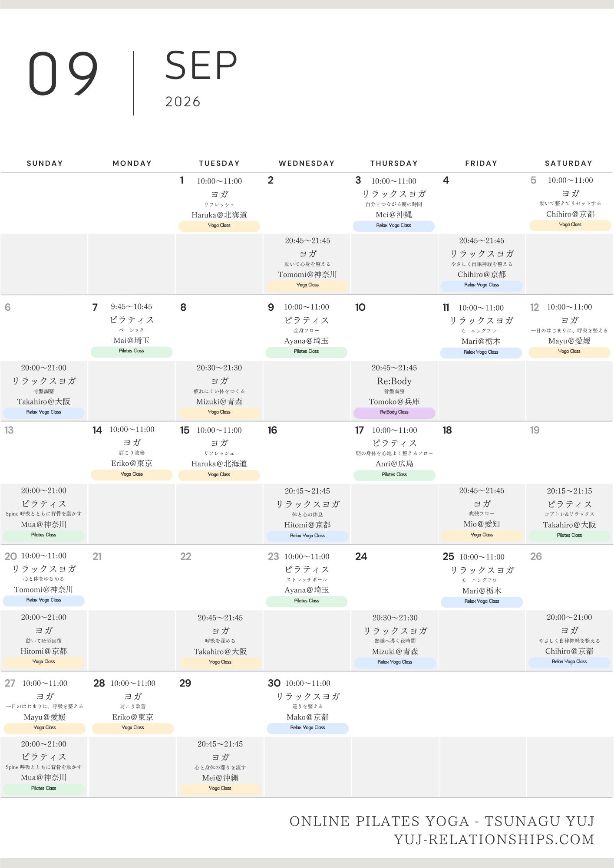Click date number 28 on Monday
The image size is (614, 868).
pyautogui.click(x=99, y=683)
